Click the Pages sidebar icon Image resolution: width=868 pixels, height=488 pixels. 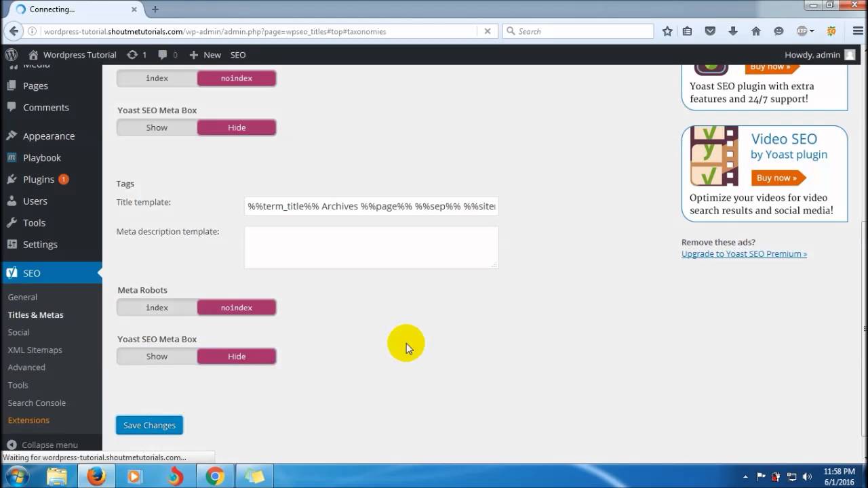[x=12, y=86]
